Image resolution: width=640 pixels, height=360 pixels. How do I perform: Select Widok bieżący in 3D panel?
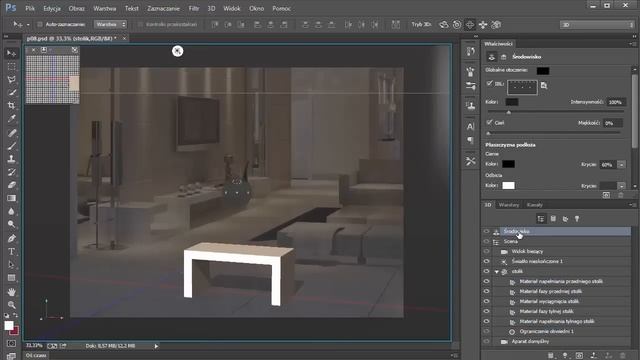pos(561,252)
